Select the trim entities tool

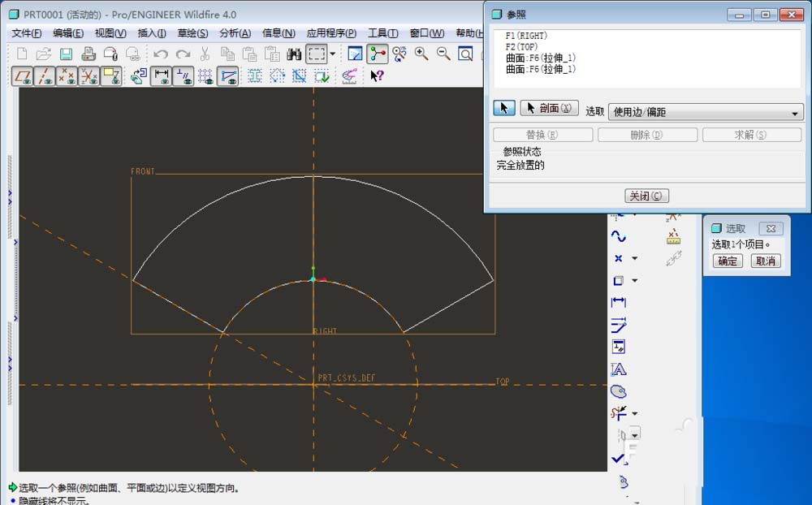(x=618, y=413)
